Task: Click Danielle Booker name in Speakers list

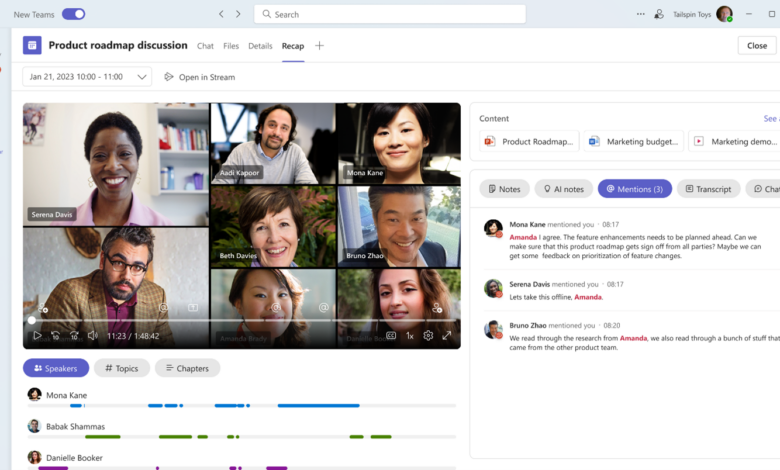Action: pos(74,458)
